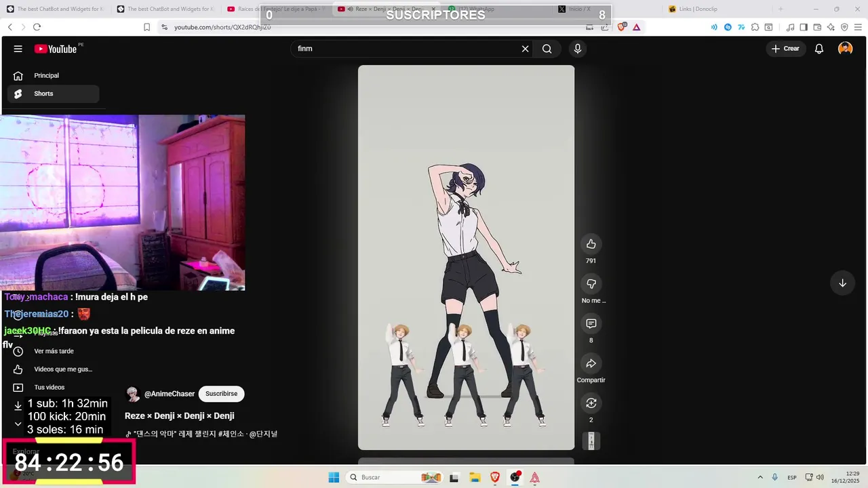Open the Crear menu
The width and height of the screenshot is (868, 488).
(785, 49)
